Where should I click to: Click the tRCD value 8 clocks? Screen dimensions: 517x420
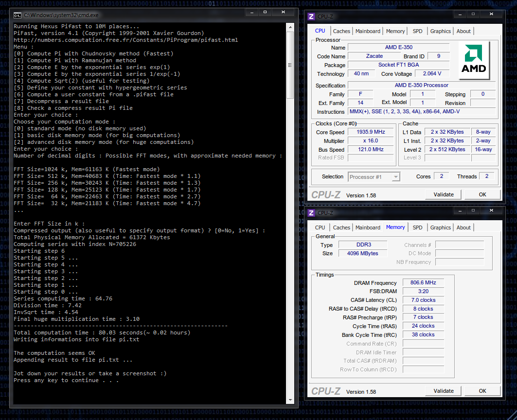coord(423,309)
